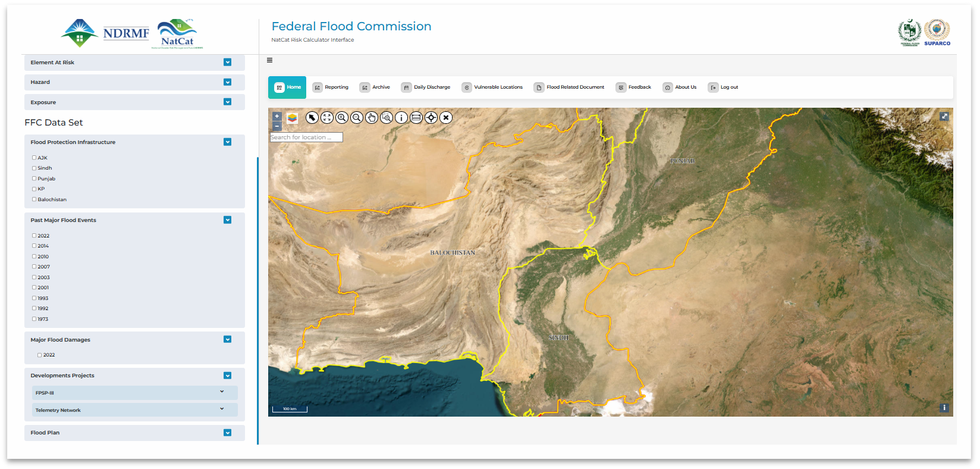The width and height of the screenshot is (980, 469).
Task: Go to Vulnerable Locations menu item
Action: (x=492, y=87)
